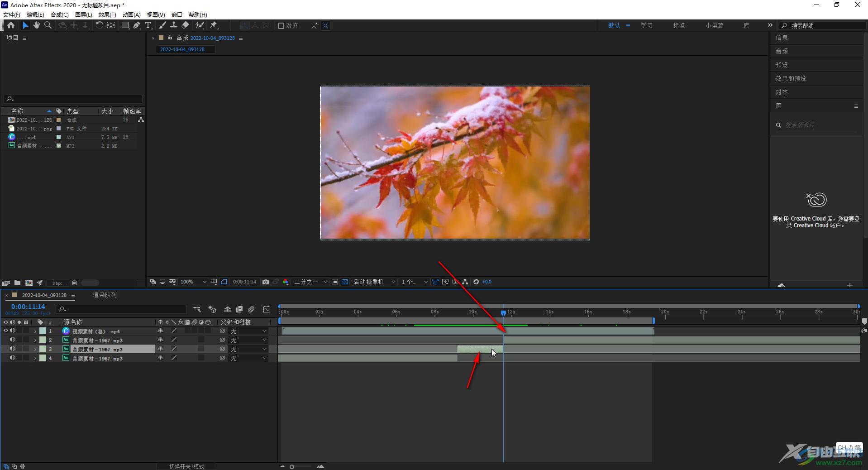
Task: Reset exposure in viewer footer
Action: 476,282
